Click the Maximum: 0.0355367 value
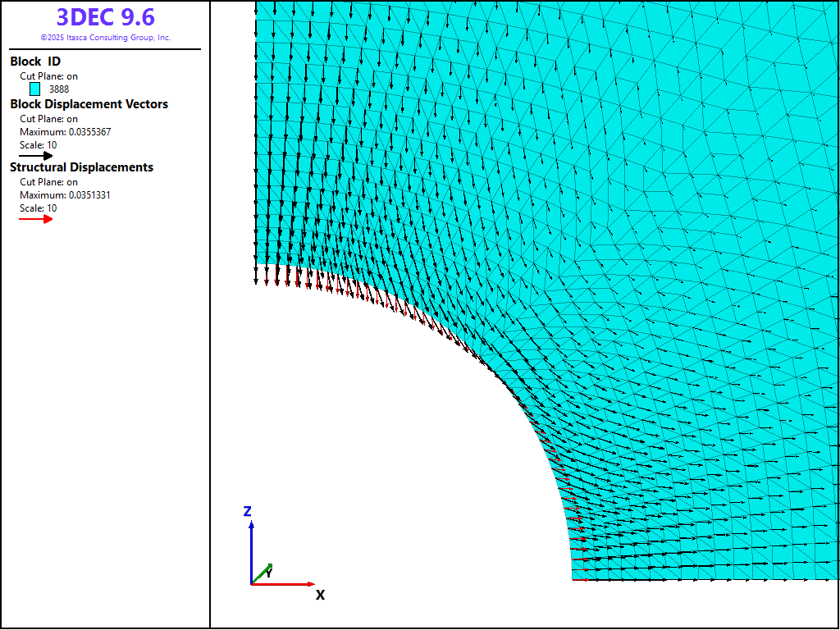The image size is (840, 630). tap(66, 132)
